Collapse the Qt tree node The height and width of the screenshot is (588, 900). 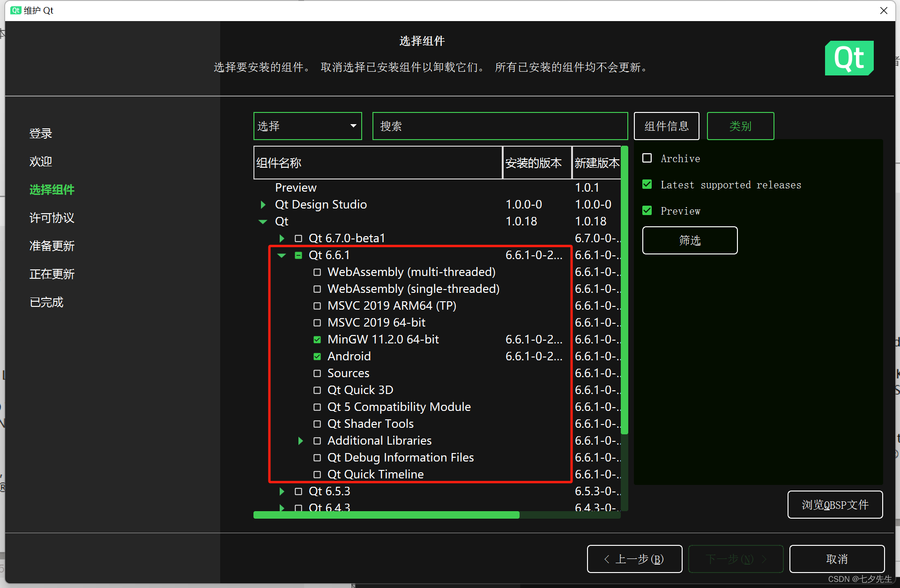click(x=263, y=222)
